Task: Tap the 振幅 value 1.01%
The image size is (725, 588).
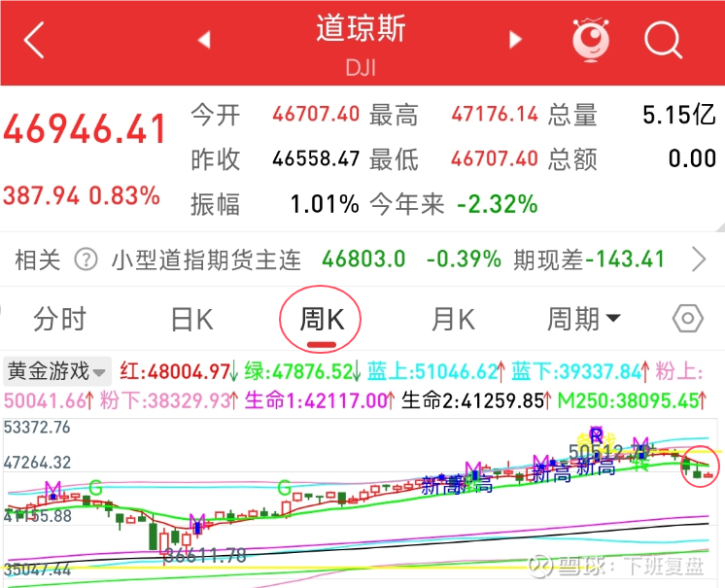Action: point(325,204)
